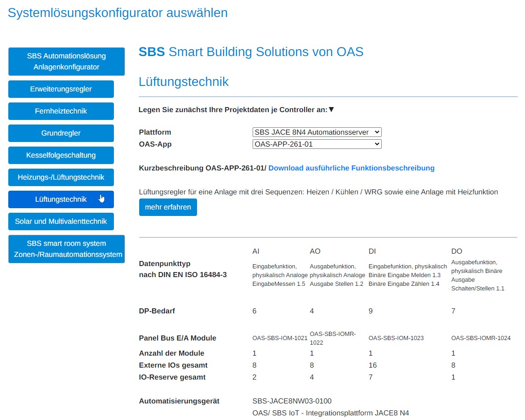Select Erweiterungsregler in sidebar
525x420 pixels.
point(61,89)
